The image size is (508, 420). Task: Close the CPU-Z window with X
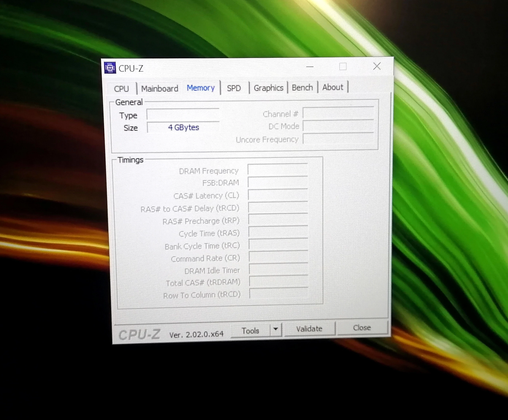[x=377, y=66]
